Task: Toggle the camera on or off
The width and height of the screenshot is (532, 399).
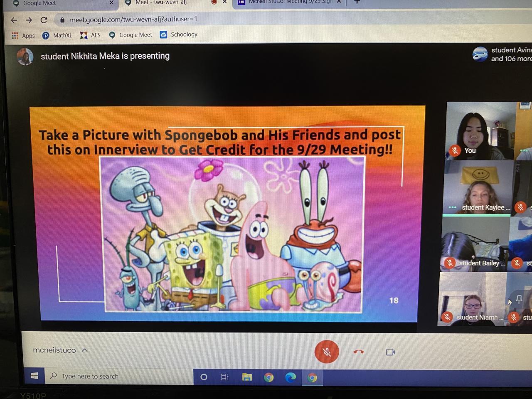Action: click(x=391, y=352)
